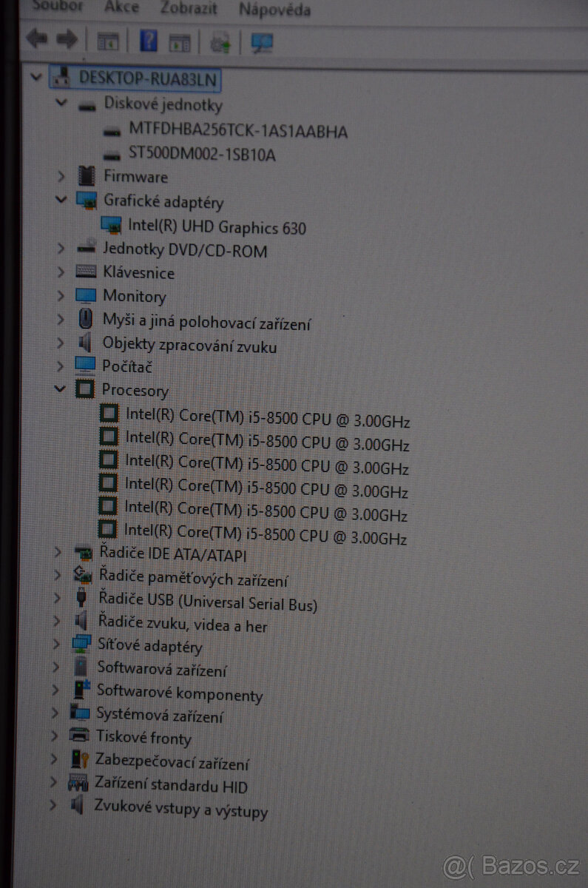This screenshot has width=588, height=888.
Task: Click the USB plug icon for Řadiče USB
Action: coord(81,597)
